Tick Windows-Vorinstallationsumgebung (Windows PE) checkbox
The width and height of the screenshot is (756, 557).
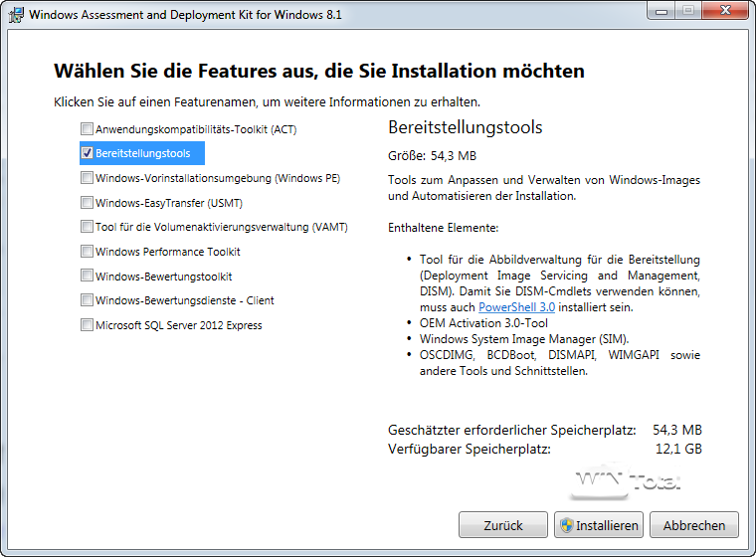click(88, 178)
